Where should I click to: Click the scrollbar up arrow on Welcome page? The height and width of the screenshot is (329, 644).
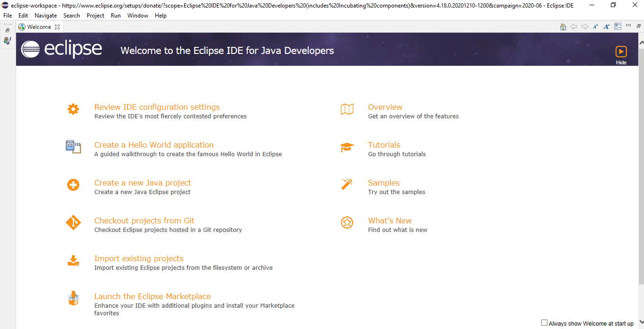pos(641,44)
